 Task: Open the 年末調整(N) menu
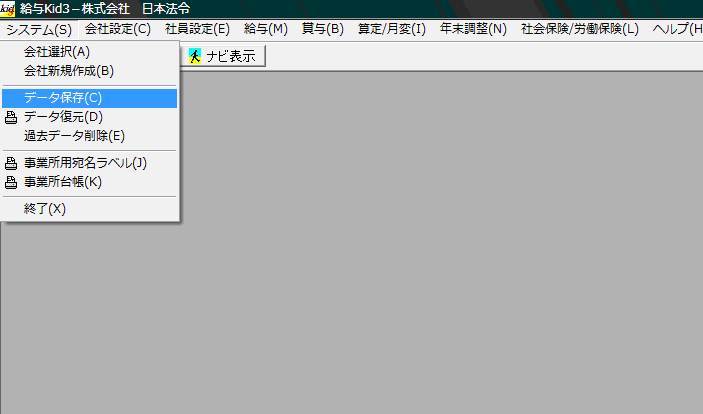pyautogui.click(x=473, y=29)
